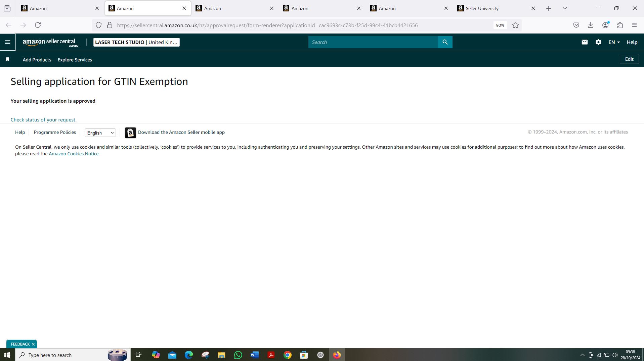Image resolution: width=644 pixels, height=361 pixels.
Task: Bookmark this page with star icon
Action: tap(515, 25)
